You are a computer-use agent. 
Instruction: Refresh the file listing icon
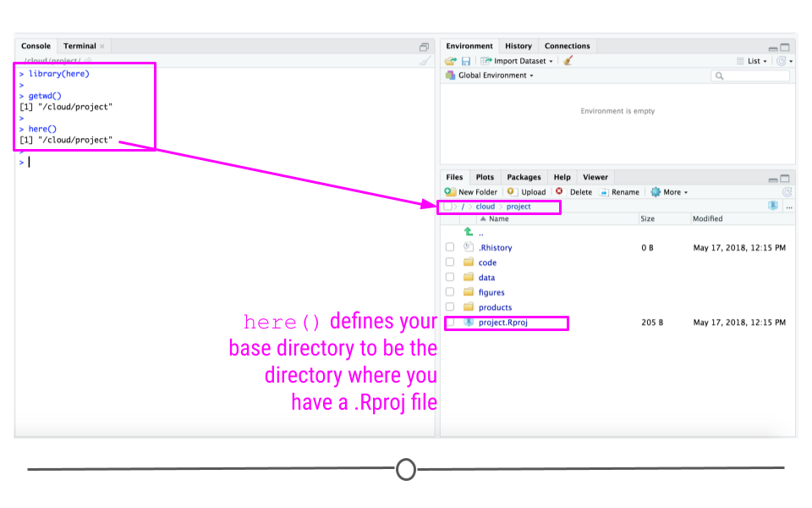point(787,192)
